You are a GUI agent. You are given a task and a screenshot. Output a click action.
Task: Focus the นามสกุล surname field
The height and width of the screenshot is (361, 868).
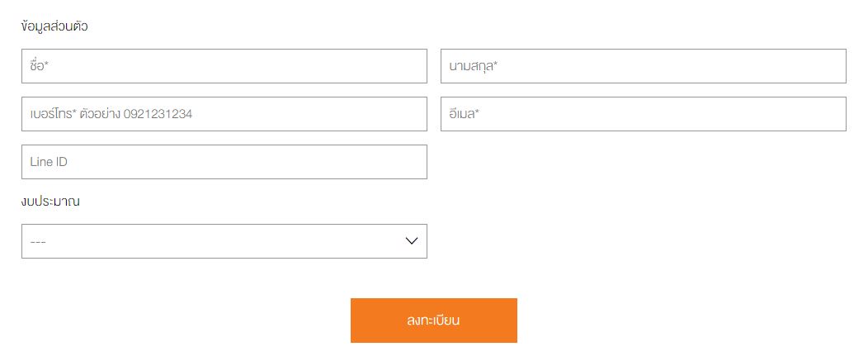(643, 66)
